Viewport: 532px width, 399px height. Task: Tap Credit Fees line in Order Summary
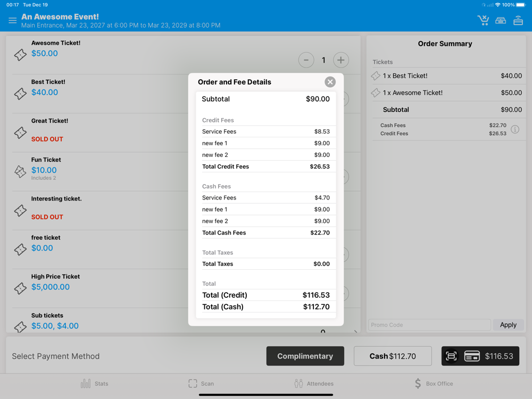443,134
